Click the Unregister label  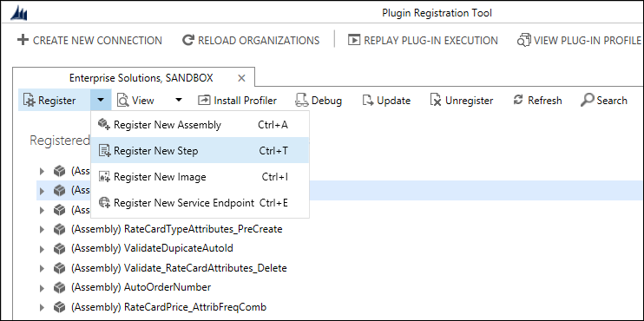tap(470, 101)
